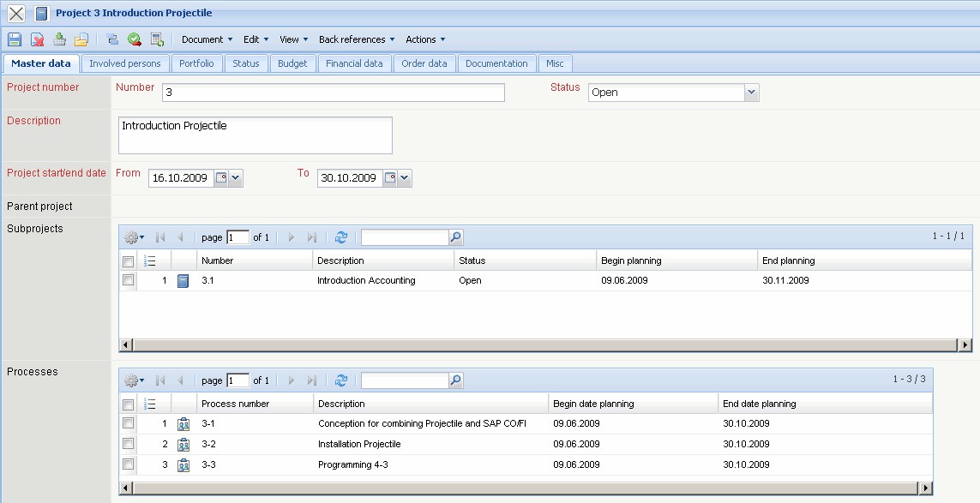
Task: Check the box for subproject 3.1
Action: 128,280
